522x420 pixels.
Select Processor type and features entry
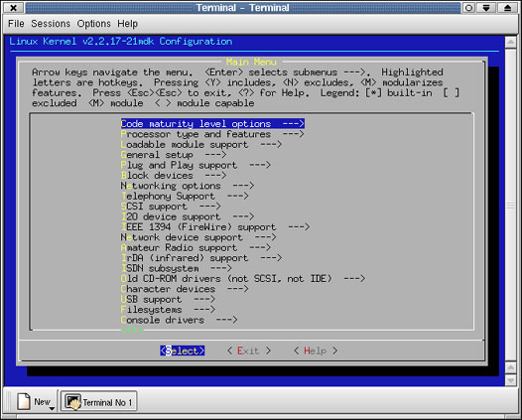coord(212,134)
